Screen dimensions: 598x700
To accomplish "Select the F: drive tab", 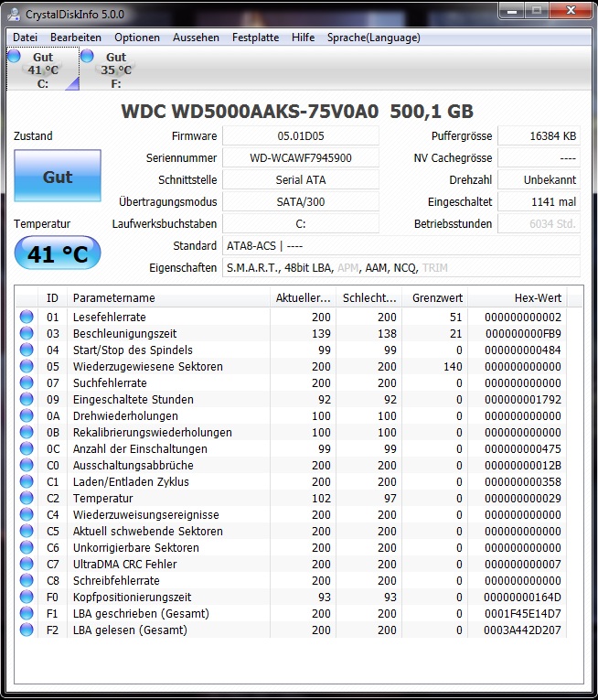I will (116, 70).
